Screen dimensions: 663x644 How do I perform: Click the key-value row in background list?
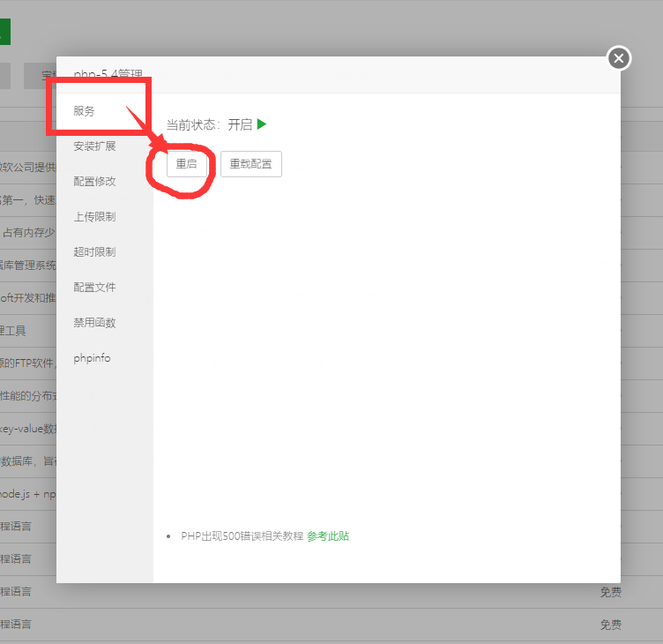28,429
